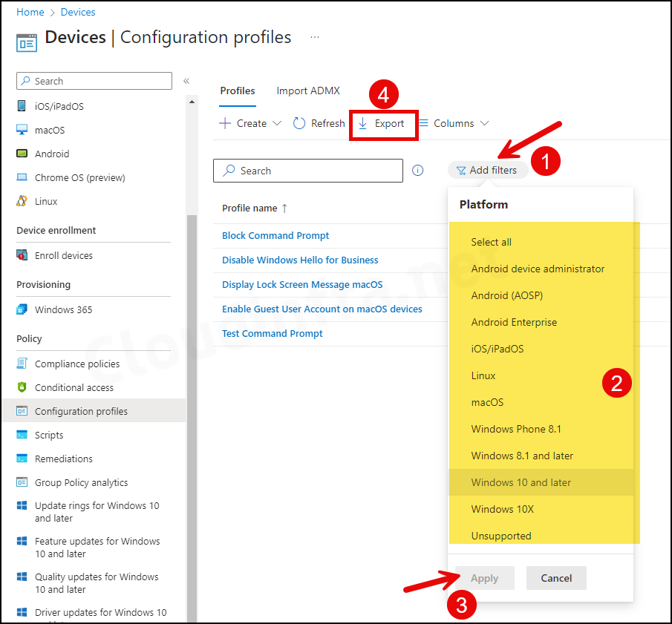
Task: Open Disable Windows Hello for Business profile
Action: coord(300,260)
